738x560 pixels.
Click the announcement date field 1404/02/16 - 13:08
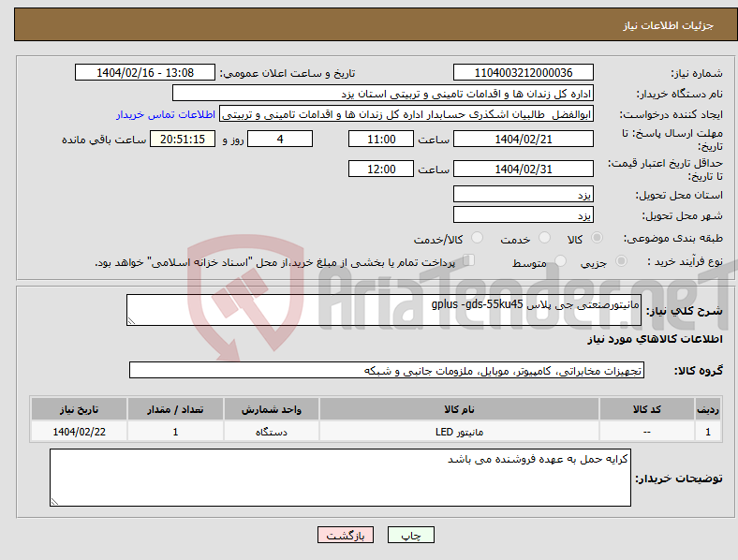point(145,72)
